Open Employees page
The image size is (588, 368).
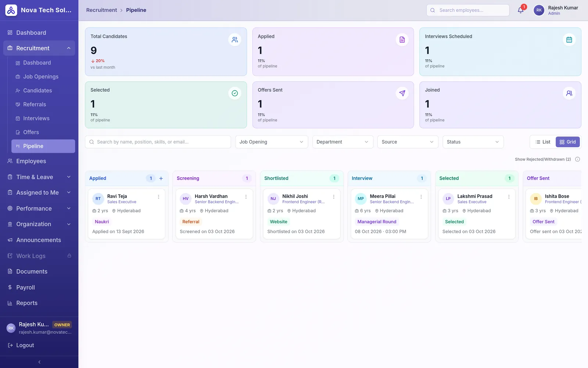[x=39, y=161]
